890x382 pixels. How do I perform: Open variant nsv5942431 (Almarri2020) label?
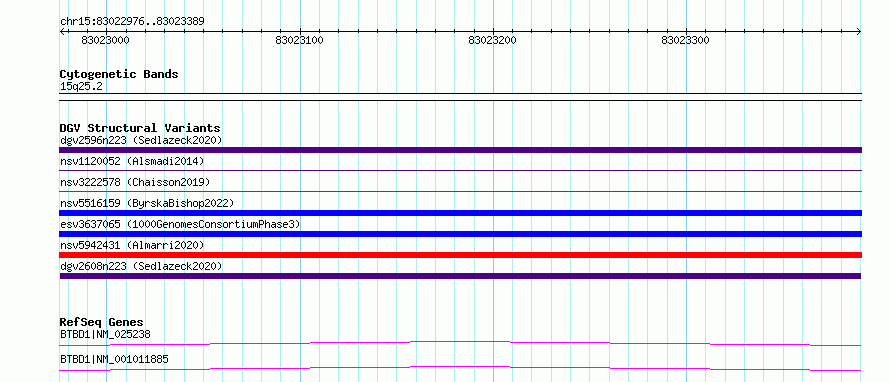pos(132,245)
